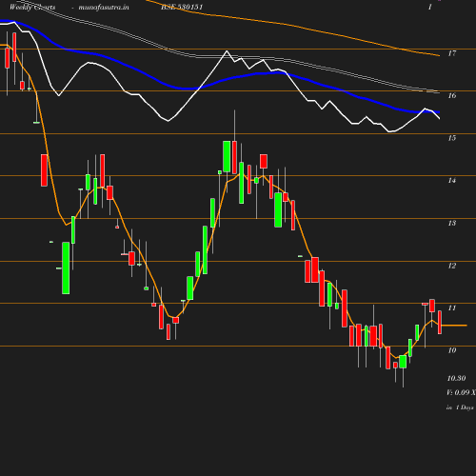Image resolution: width=476 pixels, height=476 pixels.
Task: Select the 10.30 last price value
Action: (456, 378)
